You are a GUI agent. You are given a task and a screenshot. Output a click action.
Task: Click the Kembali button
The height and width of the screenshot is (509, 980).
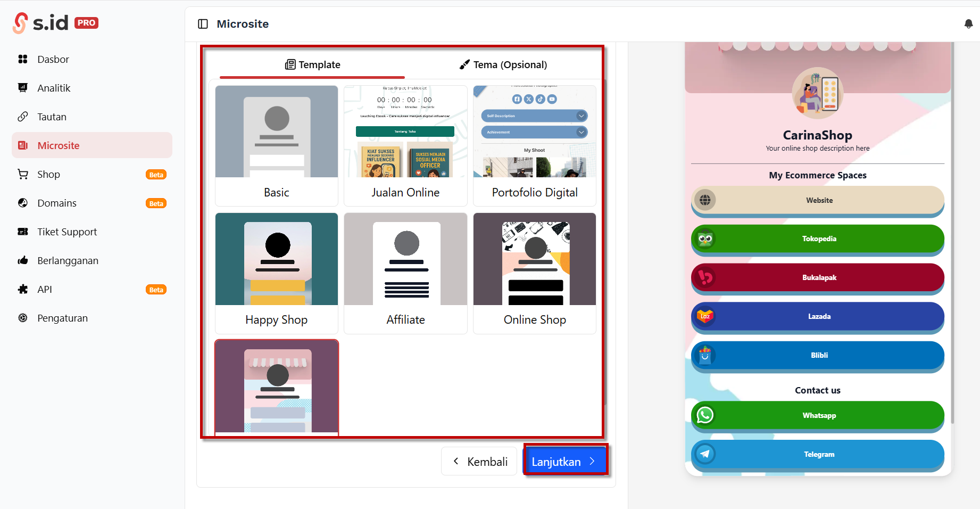(x=479, y=461)
